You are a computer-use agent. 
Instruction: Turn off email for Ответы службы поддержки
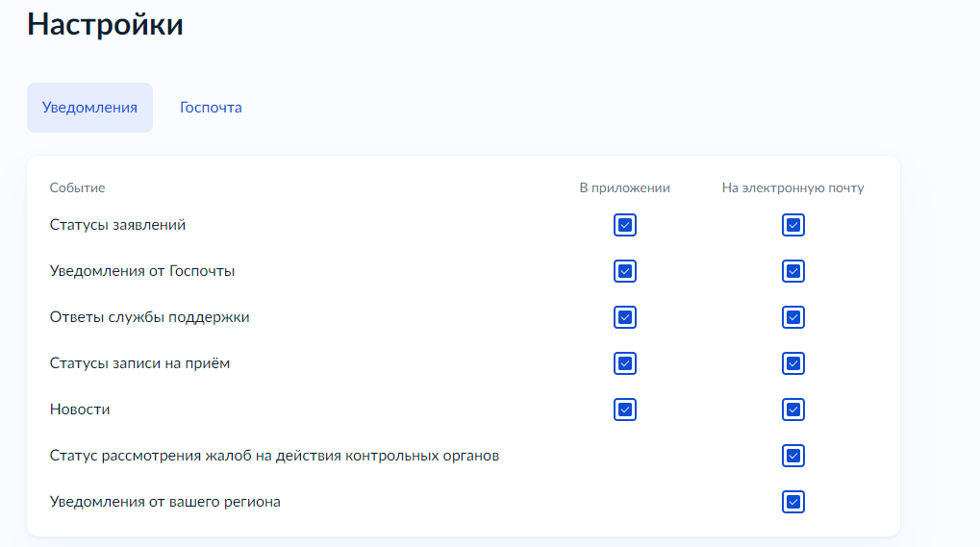coord(793,317)
